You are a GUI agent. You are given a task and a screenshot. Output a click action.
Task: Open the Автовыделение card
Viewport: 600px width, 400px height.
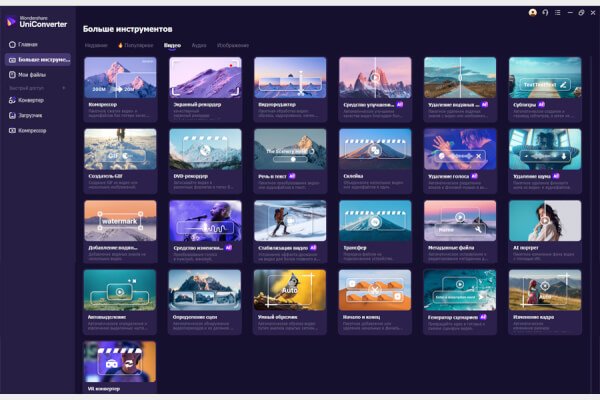pyautogui.click(x=120, y=302)
